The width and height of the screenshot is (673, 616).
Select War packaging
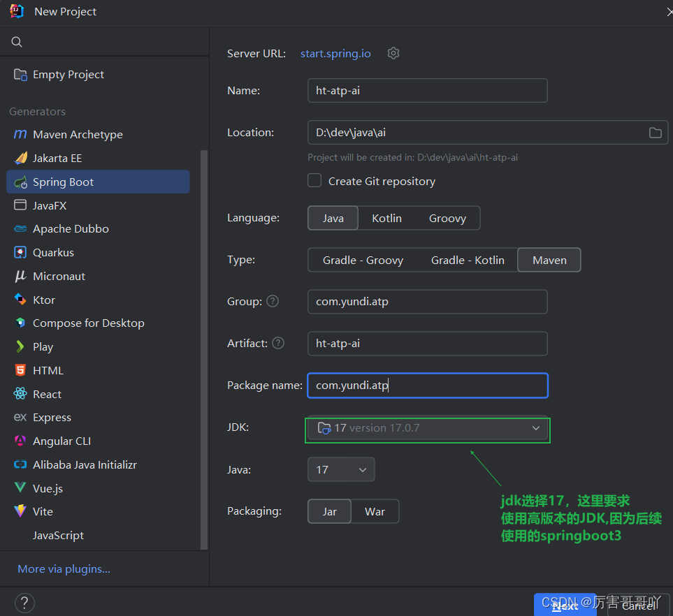375,511
